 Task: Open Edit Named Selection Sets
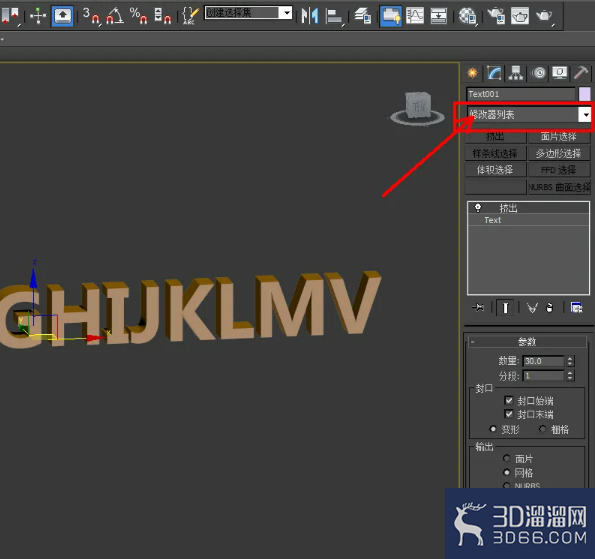[x=190, y=16]
